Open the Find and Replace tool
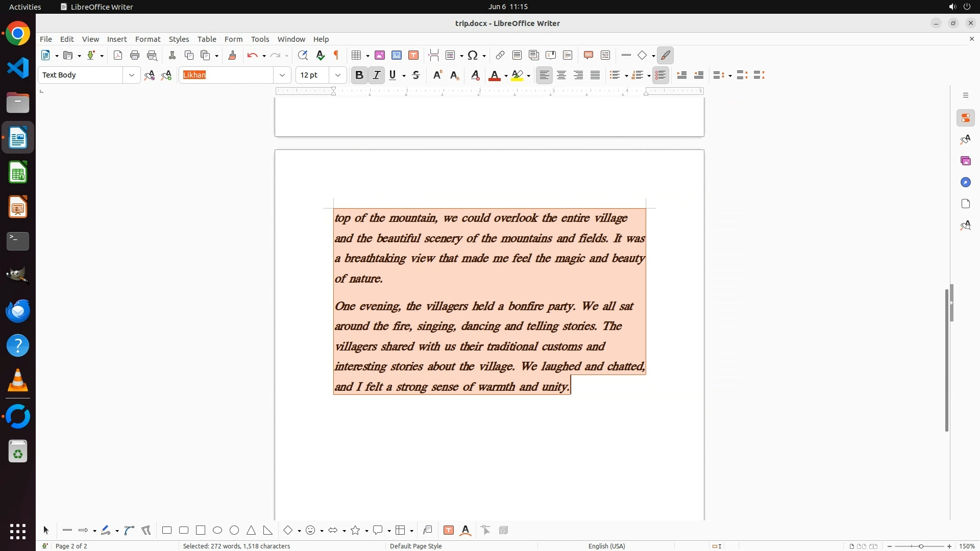 (303, 56)
